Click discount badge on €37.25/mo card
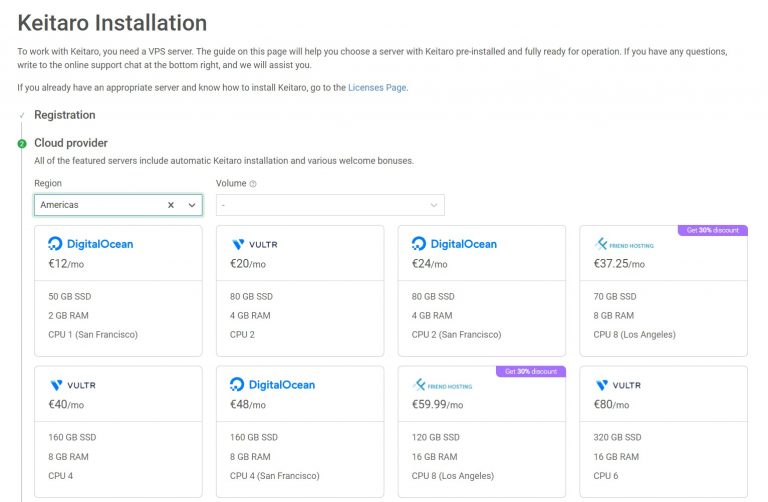768x502 pixels. pos(713,230)
